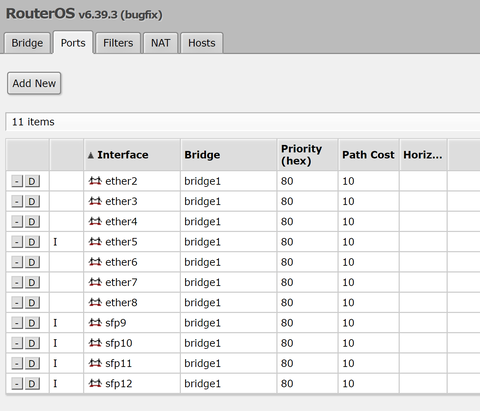This screenshot has height=411, width=480.
Task: Click the bridge port icon beside sfp10
Action: point(95,343)
